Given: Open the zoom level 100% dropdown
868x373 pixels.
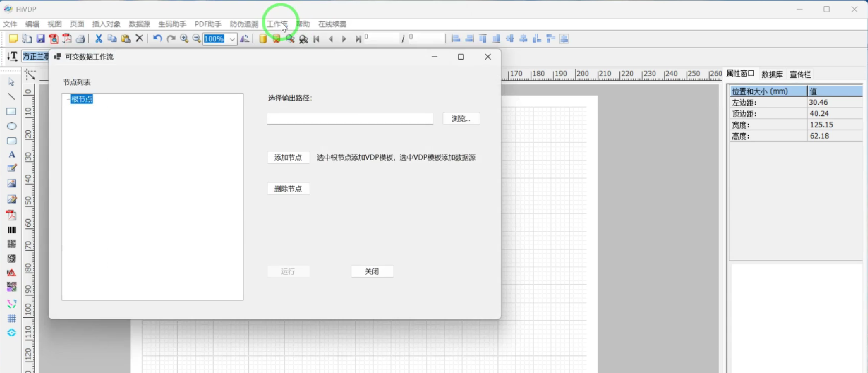Looking at the screenshot, I should pos(232,39).
